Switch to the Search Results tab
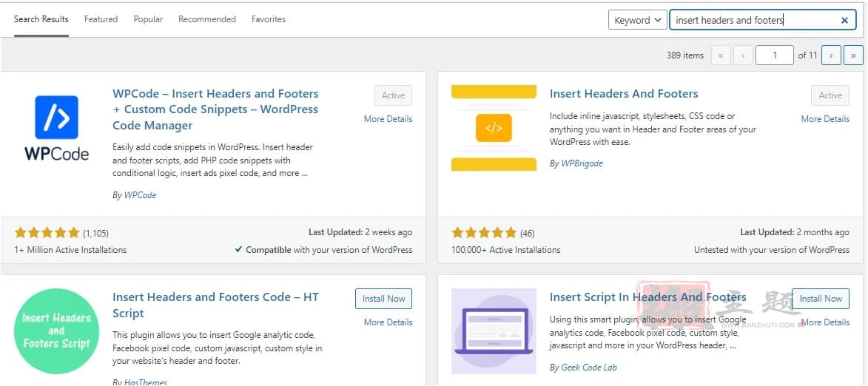The width and height of the screenshot is (868, 386). pos(41,19)
